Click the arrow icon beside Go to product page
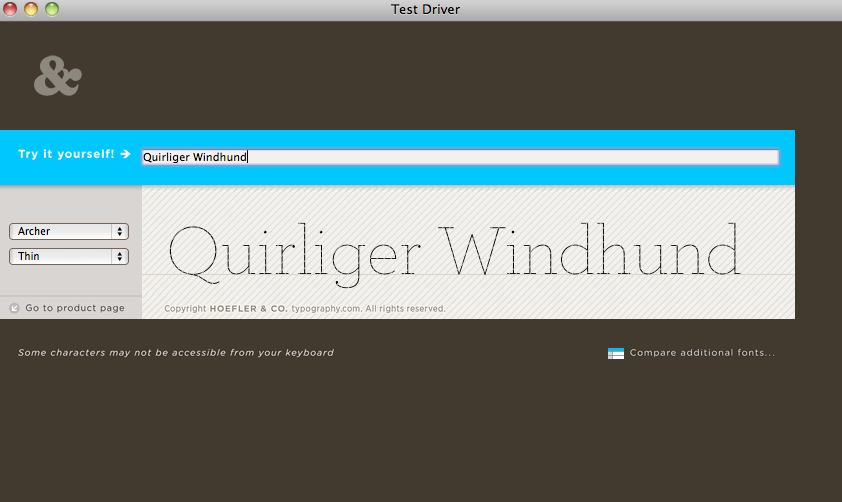 pos(14,308)
